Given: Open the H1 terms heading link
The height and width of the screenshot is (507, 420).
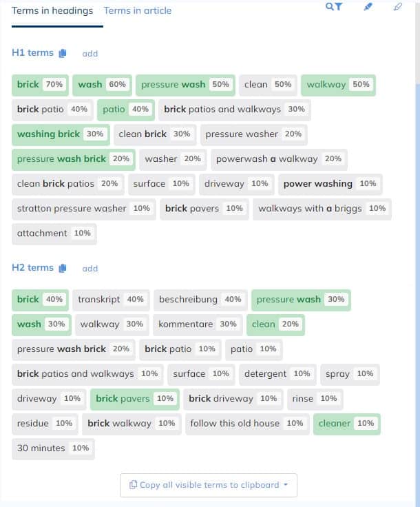Looking at the screenshot, I should click(x=32, y=53).
